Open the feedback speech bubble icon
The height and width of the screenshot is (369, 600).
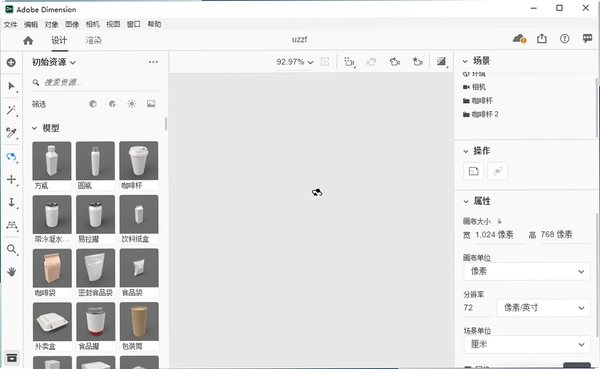point(587,38)
